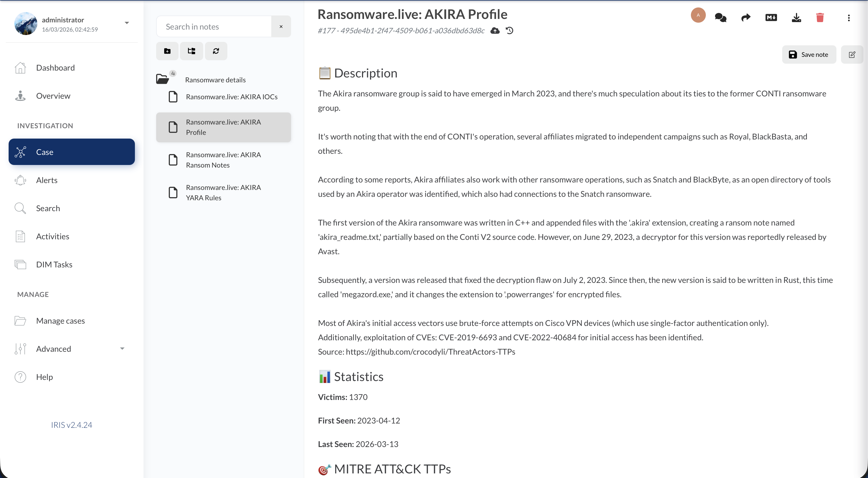Open the note comments panel
Screen dimensions: 868x478
pyautogui.click(x=721, y=17)
